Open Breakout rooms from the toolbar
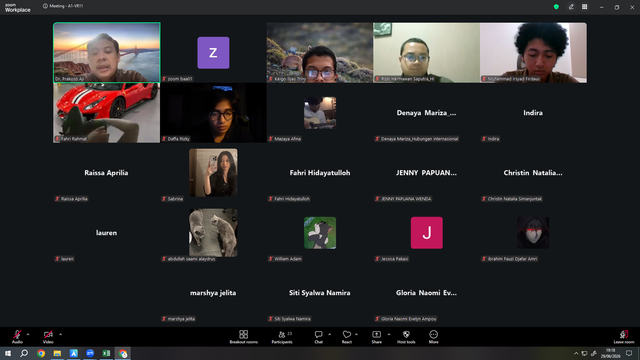 243,337
